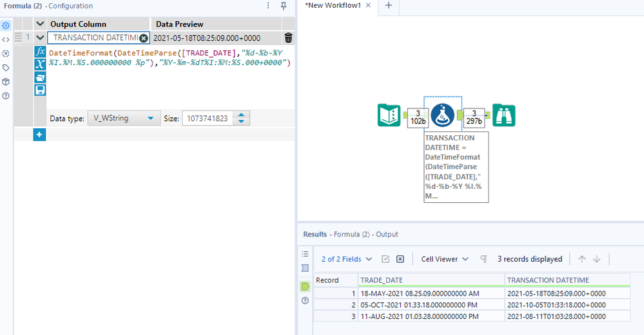Select all fields checkmark icon in Results

coord(385,259)
